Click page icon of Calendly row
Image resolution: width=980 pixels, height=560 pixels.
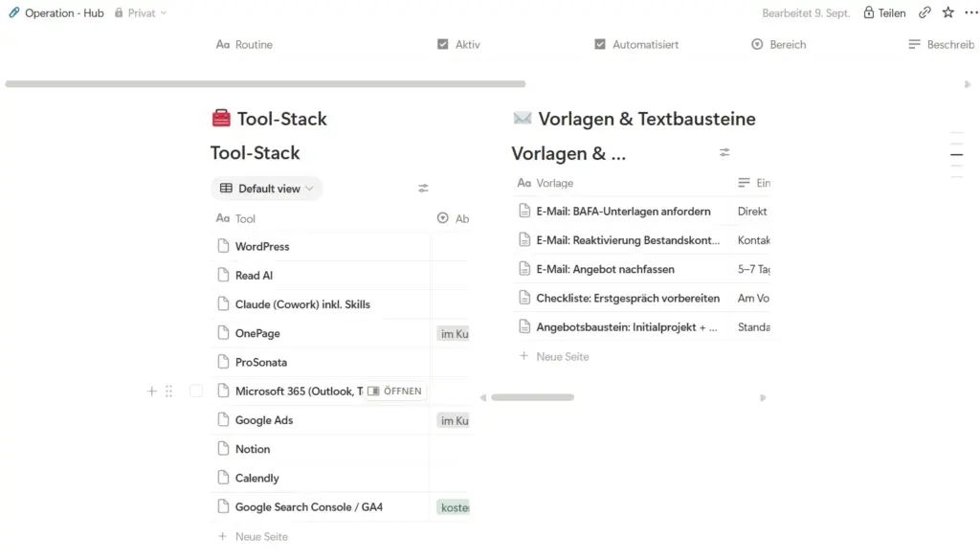(223, 478)
